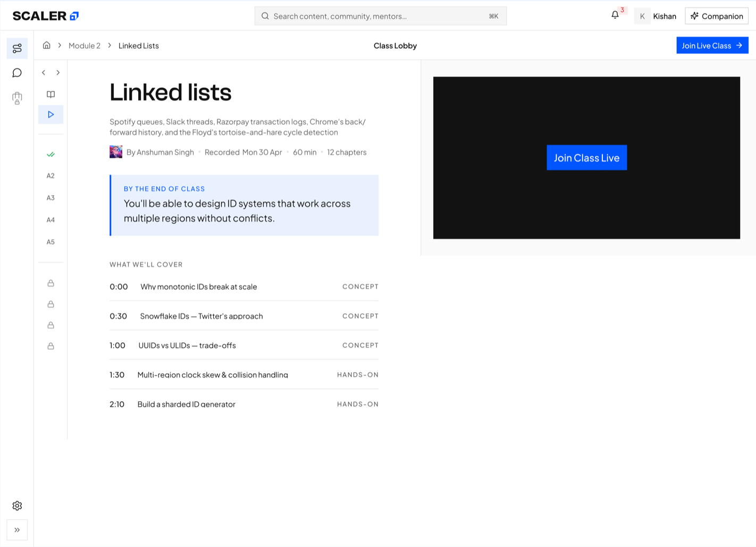Open assignment A2
Screen dimensions: 756x547
51,176
